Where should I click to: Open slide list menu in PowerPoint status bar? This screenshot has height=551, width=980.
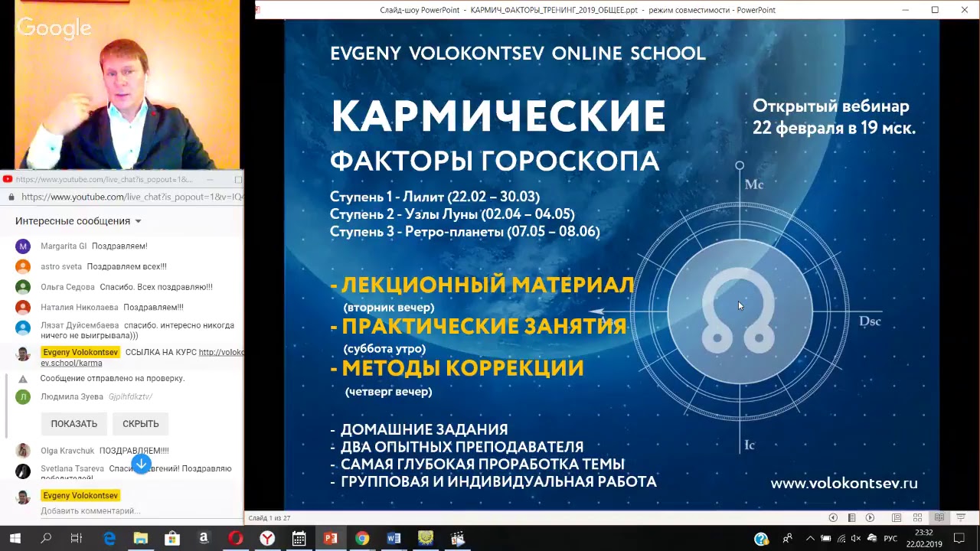[x=851, y=518]
